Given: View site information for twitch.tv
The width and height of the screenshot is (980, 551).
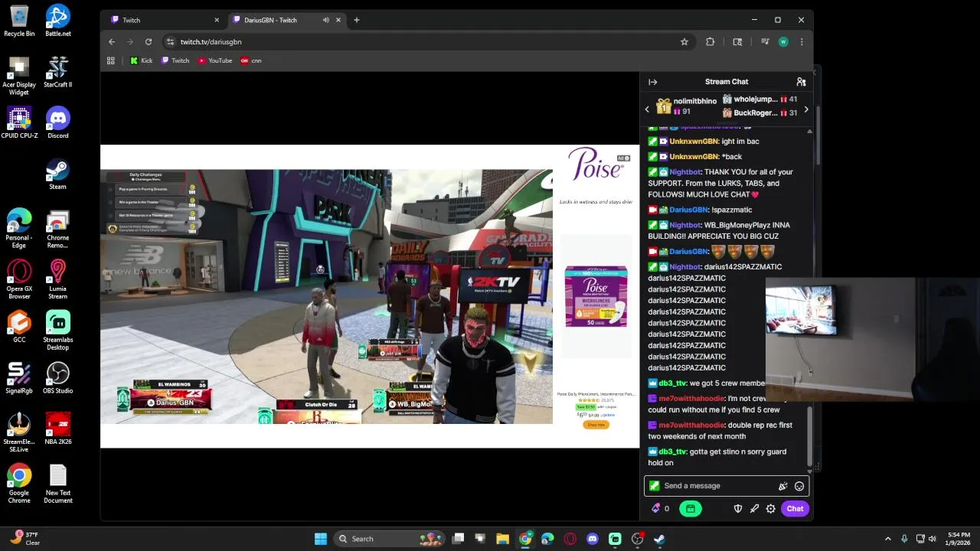Looking at the screenshot, I should point(170,42).
